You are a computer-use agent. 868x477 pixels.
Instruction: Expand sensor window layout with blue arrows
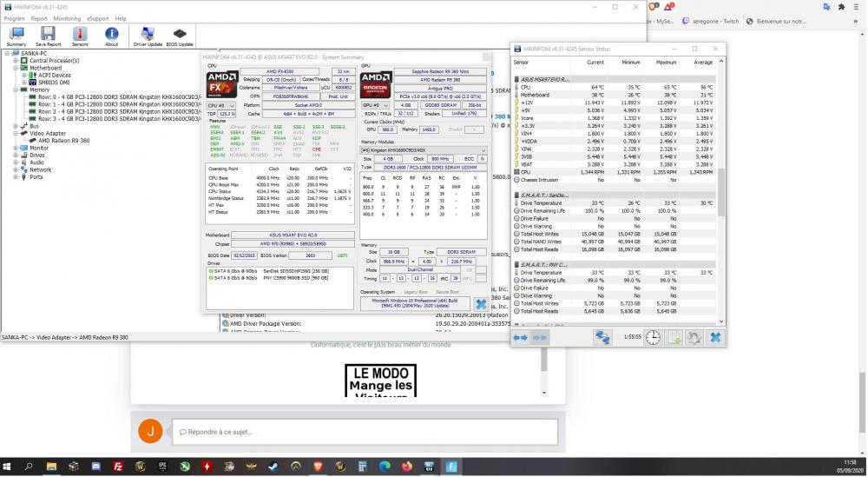tap(520, 337)
